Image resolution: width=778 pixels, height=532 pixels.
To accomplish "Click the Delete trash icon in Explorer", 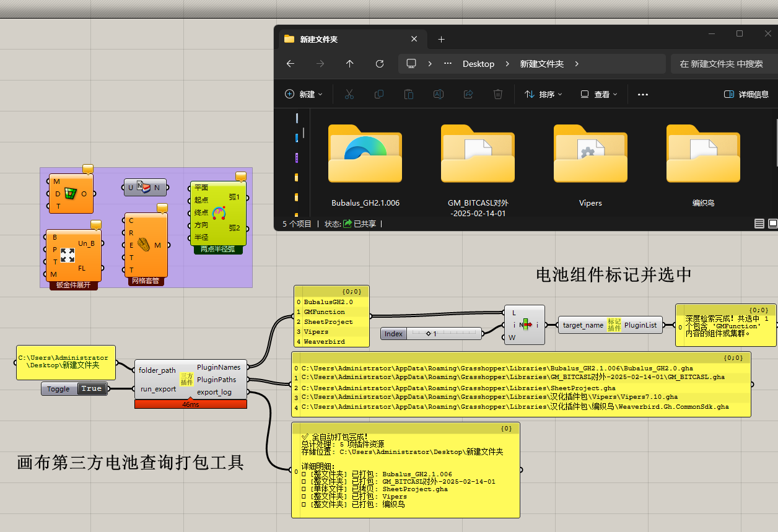I will click(x=498, y=94).
